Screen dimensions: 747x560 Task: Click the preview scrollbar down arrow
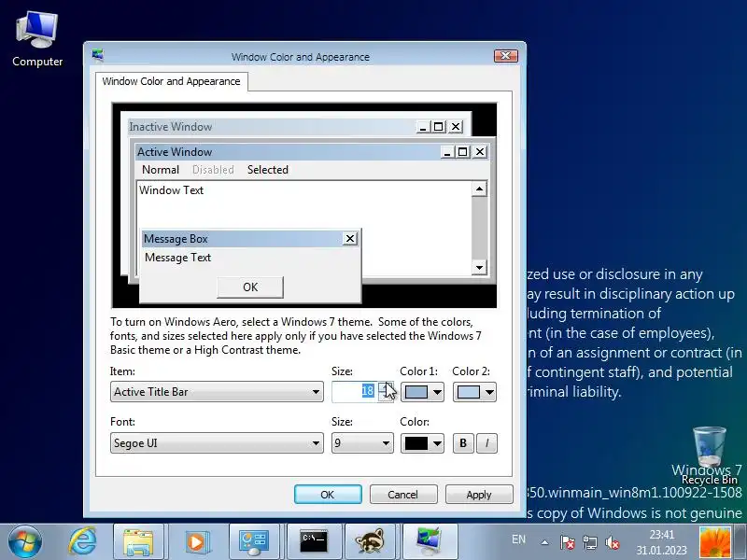479,267
